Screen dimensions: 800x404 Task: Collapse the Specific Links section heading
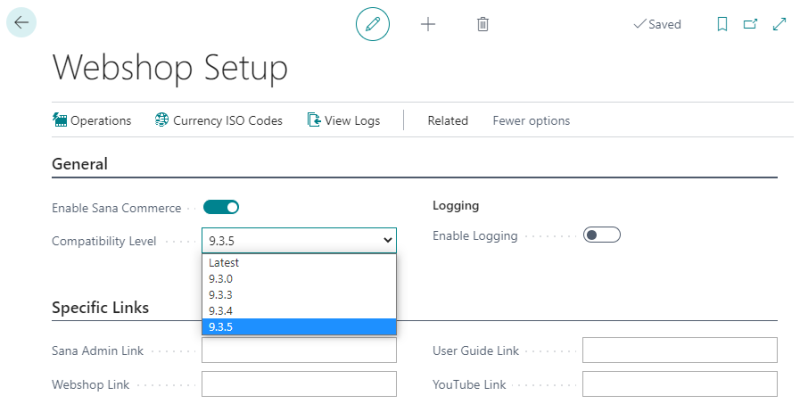(101, 308)
